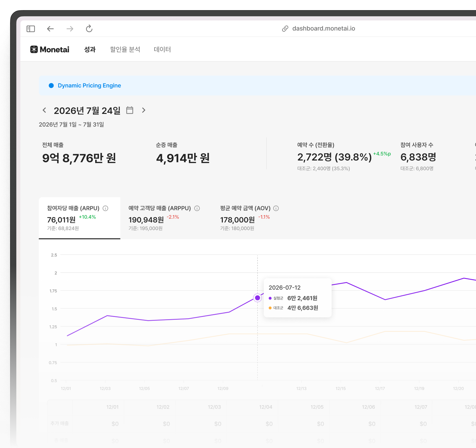Click the Monetai logo
This screenshot has height=448, width=476.
click(x=50, y=49)
